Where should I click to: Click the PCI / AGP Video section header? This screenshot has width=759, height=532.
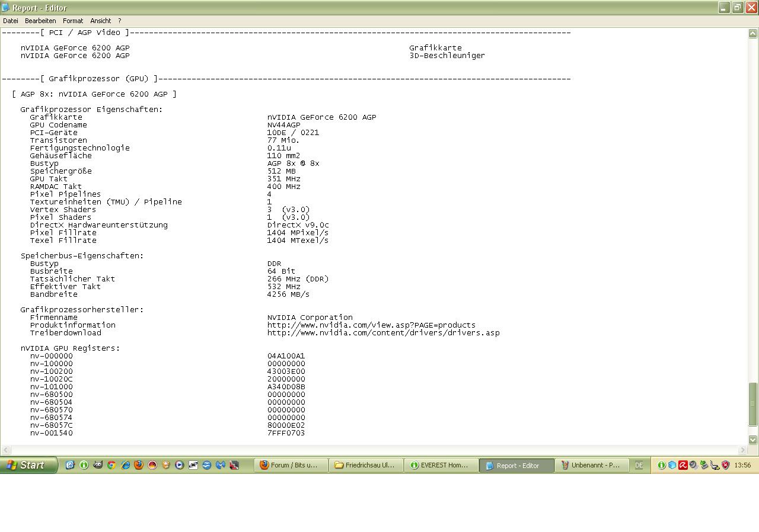pyautogui.click(x=85, y=33)
